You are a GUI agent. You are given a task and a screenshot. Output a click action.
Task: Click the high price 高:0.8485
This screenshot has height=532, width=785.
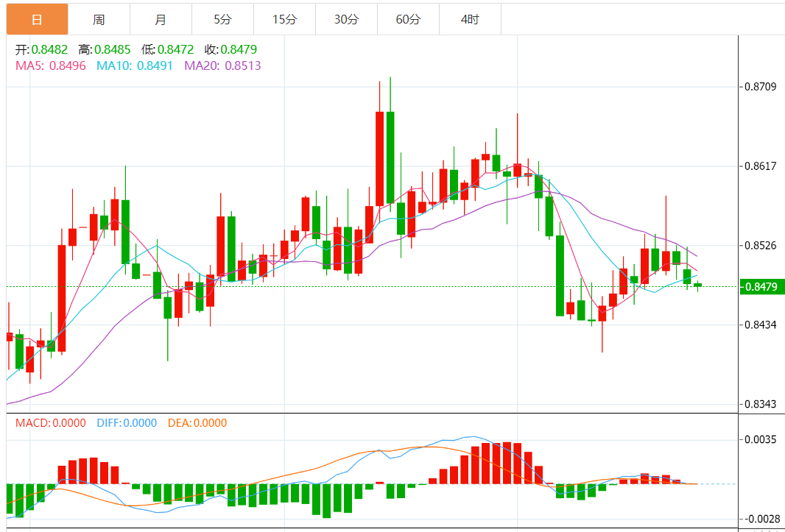[104, 49]
